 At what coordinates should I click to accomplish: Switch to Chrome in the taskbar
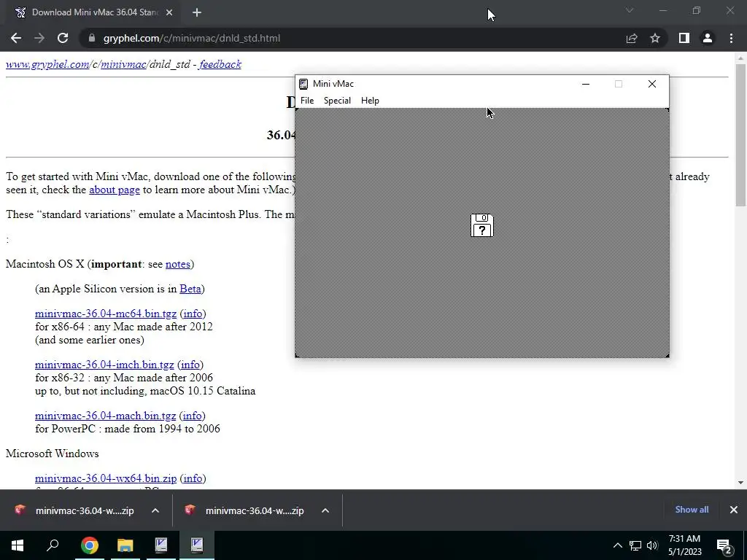click(x=89, y=545)
